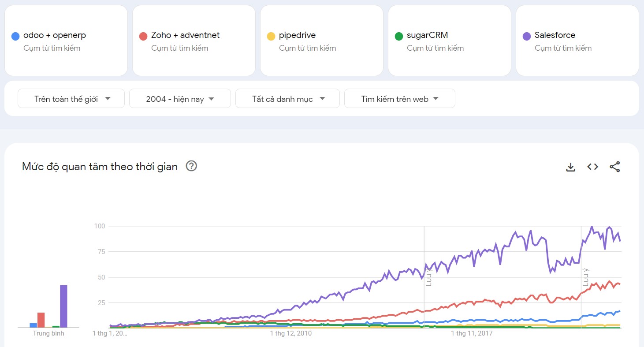Open the 'Trên toàn thế giới' region dropdown

pos(71,98)
